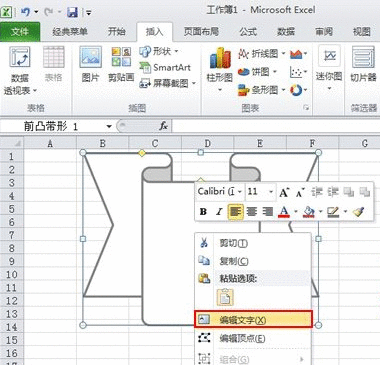Toggle Align Right in mini toolbar
The width and height of the screenshot is (380, 365).
267,212
